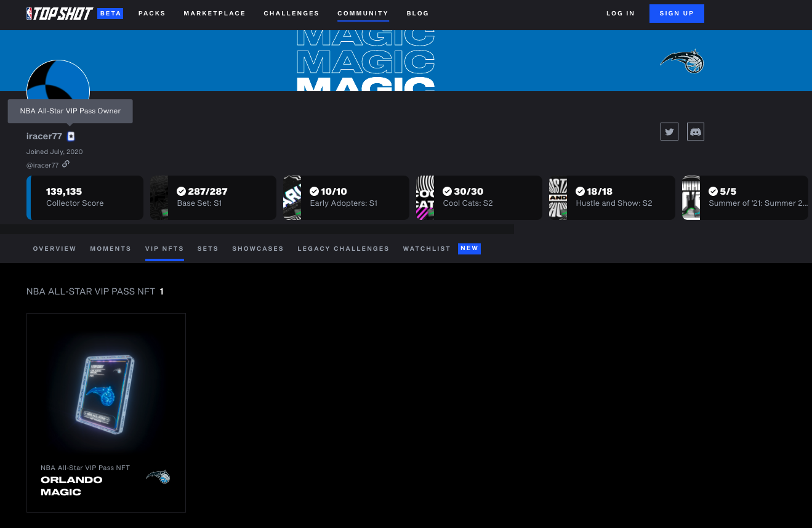Copy profile link icon next to @iracer77
This screenshot has height=528, width=812.
66,164
